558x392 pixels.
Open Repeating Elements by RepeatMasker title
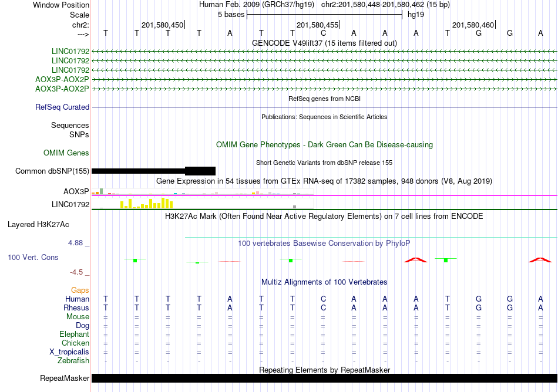click(324, 370)
